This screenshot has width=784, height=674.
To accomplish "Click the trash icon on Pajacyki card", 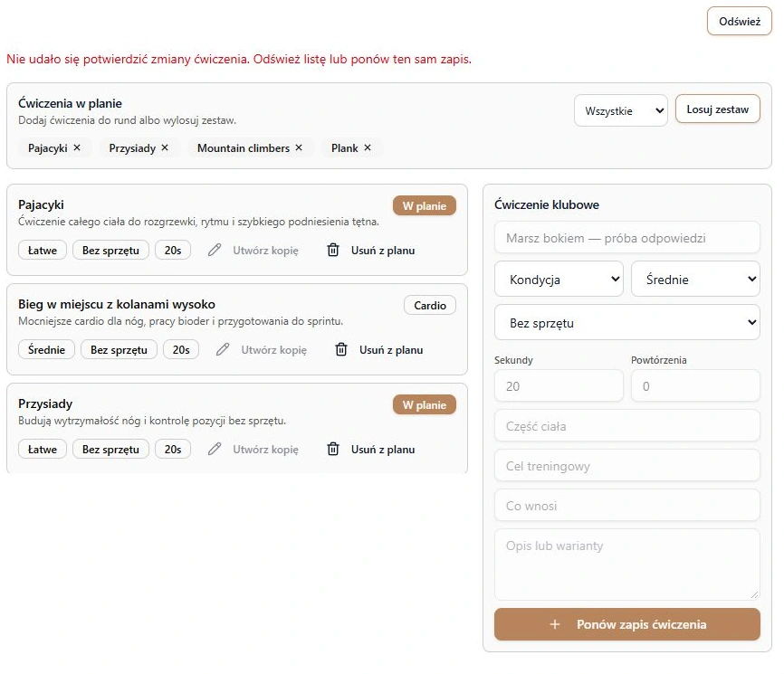I will tap(333, 250).
